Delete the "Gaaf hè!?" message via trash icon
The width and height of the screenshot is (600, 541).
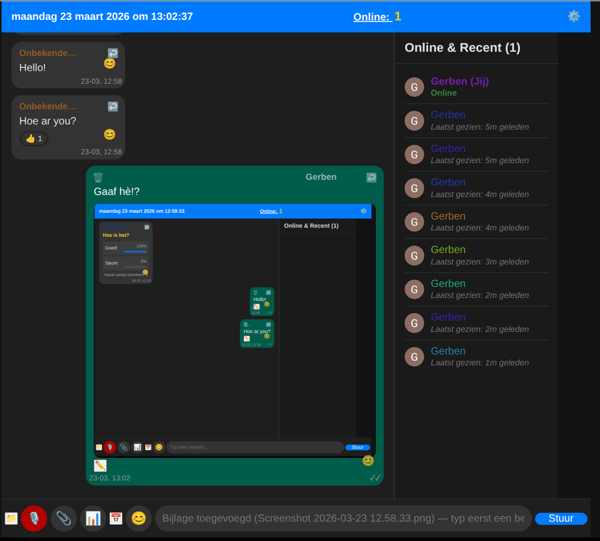click(x=98, y=177)
